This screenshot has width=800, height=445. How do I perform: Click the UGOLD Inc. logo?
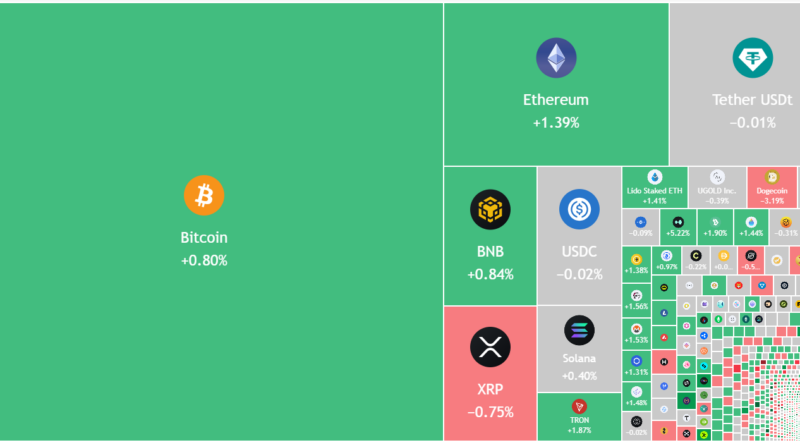coord(716,177)
